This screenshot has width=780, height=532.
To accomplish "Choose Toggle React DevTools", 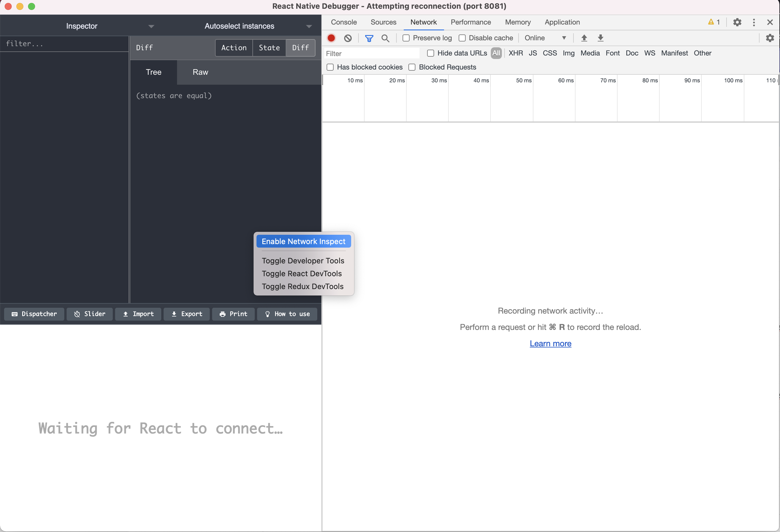I will [304, 273].
